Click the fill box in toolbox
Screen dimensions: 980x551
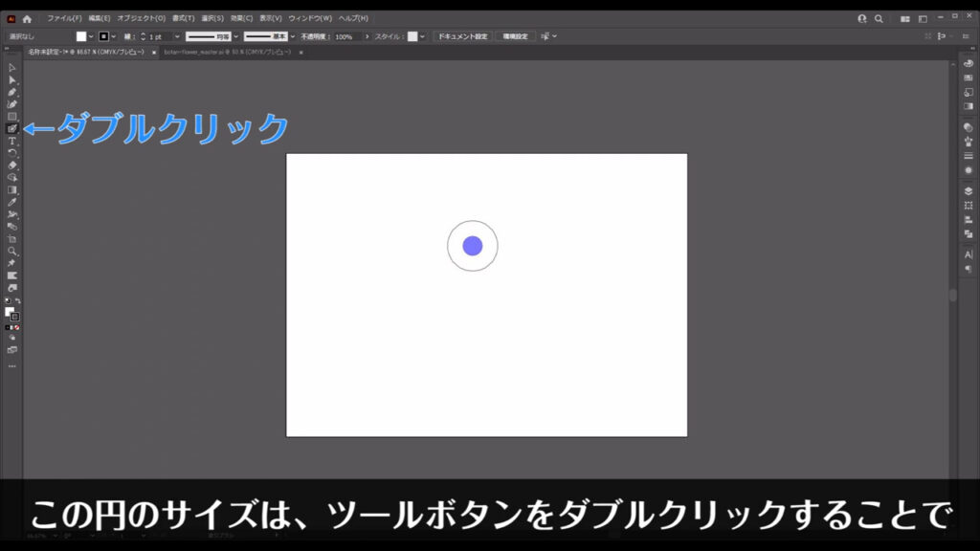point(10,312)
